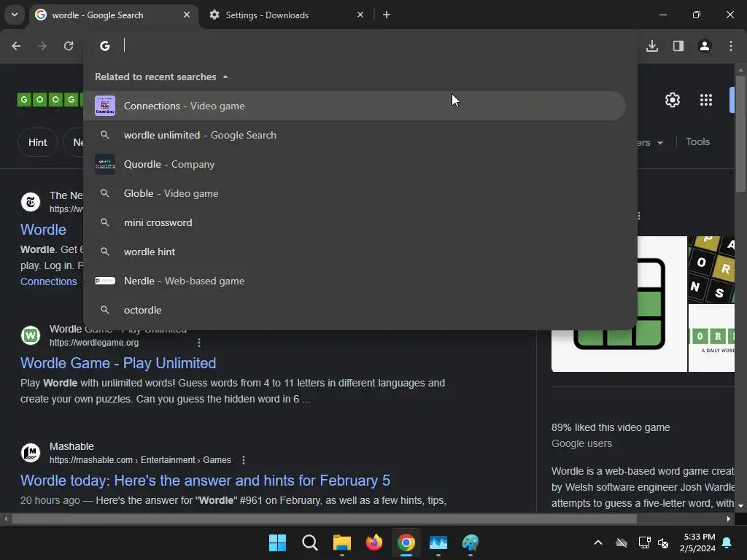The width and height of the screenshot is (747, 560).
Task: Choose the mini crossword suggestion
Action: [354, 222]
